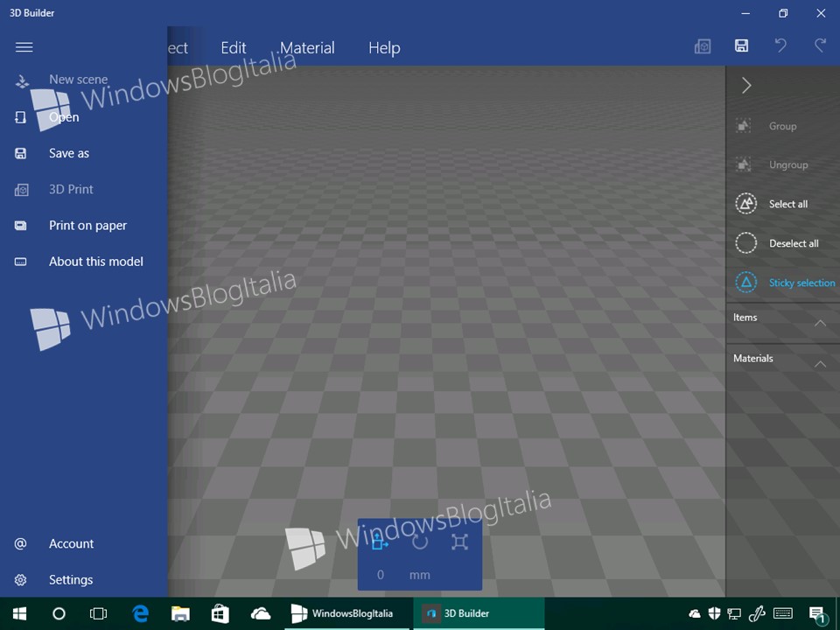Click the Save disk icon in top toolbar
The width and height of the screenshot is (840, 630).
tap(741, 45)
